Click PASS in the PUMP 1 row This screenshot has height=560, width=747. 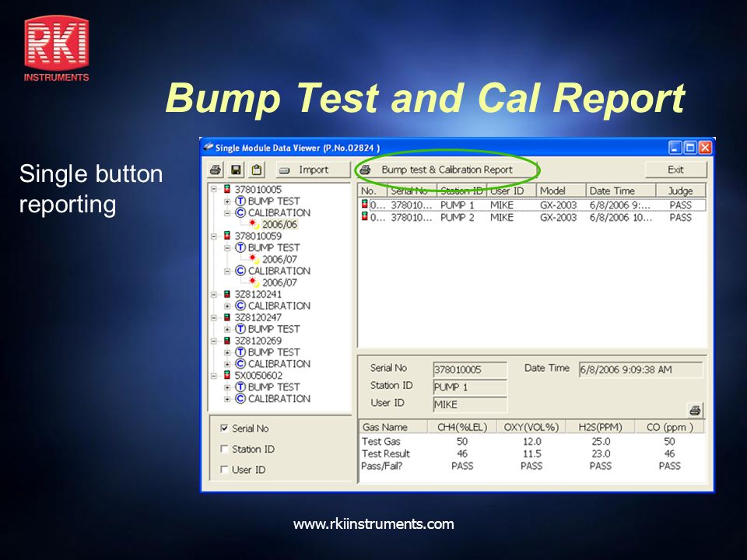pos(680,205)
